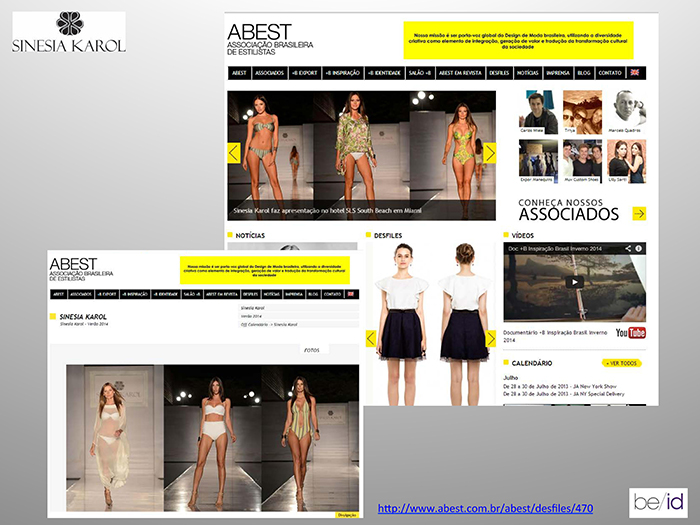Open ASSOCIADOS in the smaller front page menu
The image size is (700, 525).
click(81, 294)
